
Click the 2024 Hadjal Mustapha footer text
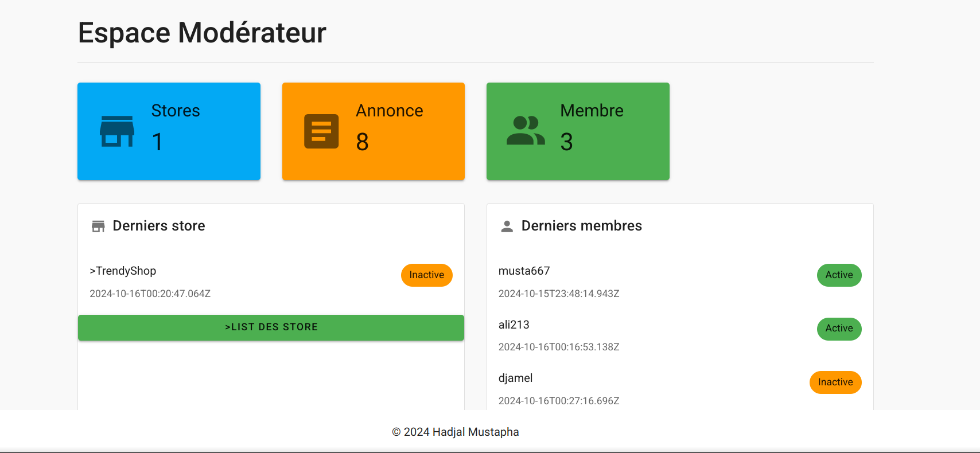point(455,432)
